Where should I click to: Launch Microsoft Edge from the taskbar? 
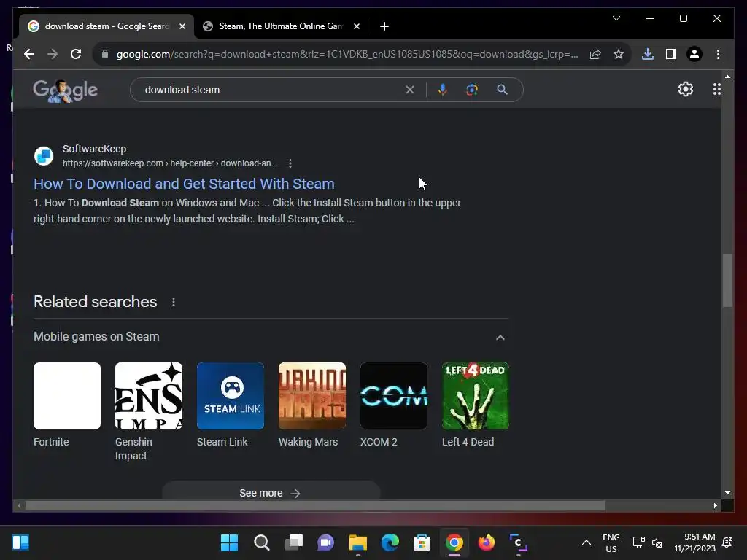(x=390, y=542)
